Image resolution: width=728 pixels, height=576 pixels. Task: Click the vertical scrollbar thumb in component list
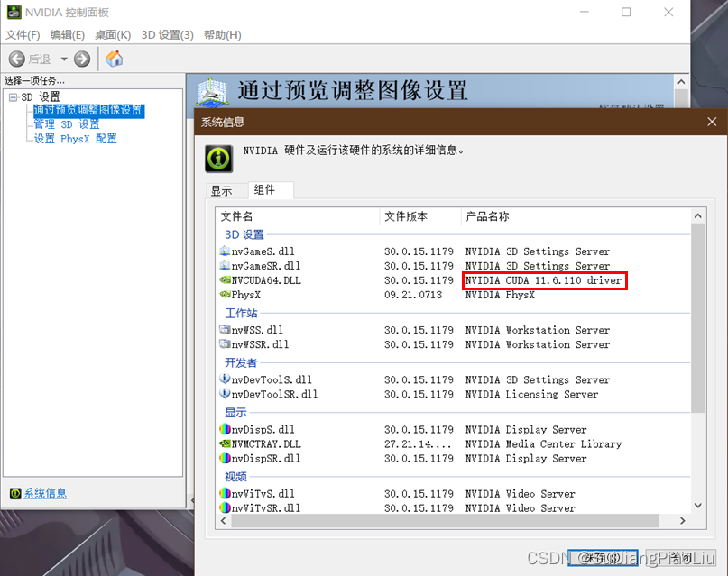pyautogui.click(x=697, y=318)
